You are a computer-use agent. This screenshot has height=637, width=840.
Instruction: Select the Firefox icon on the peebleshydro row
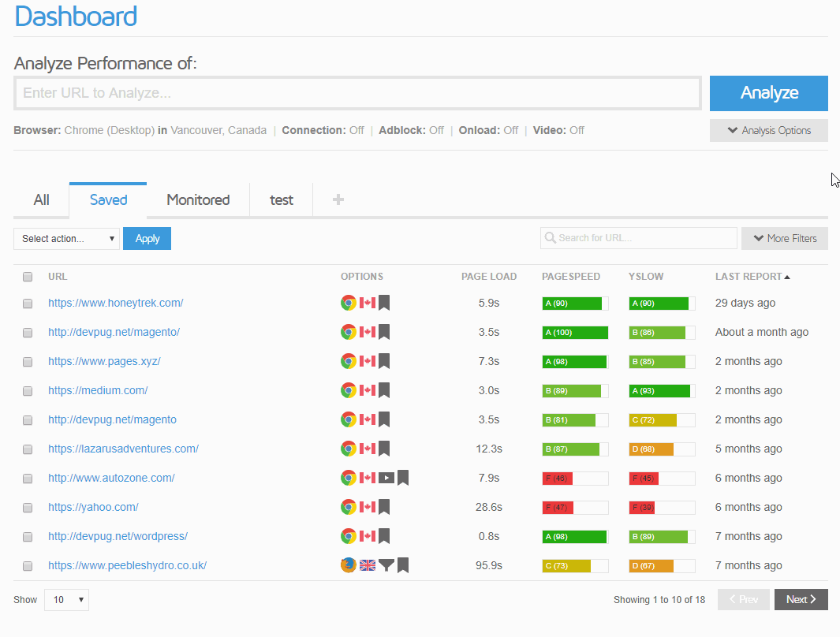348,565
